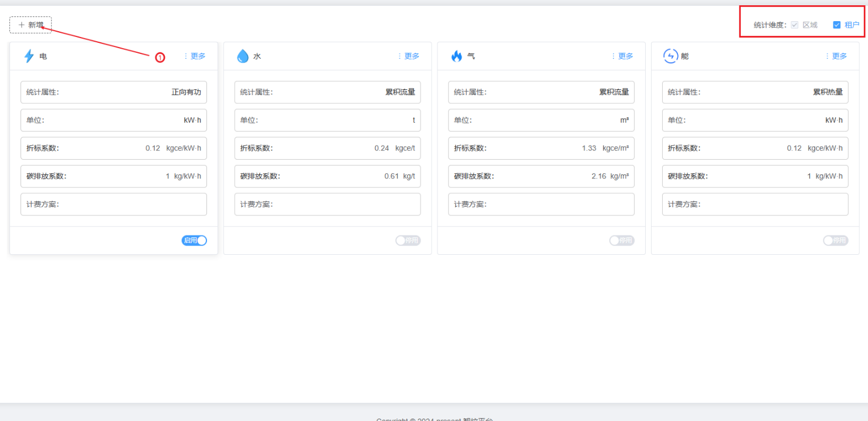Open 更多 menu on the 气 card

coord(622,56)
